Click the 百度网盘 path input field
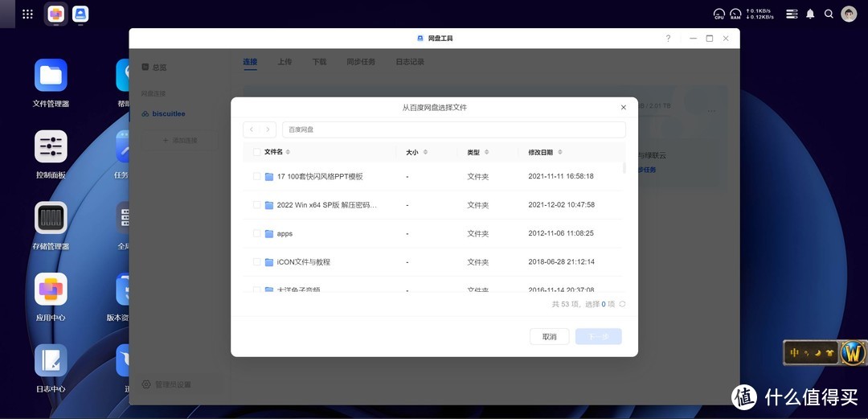The width and height of the screenshot is (868, 419). [454, 129]
